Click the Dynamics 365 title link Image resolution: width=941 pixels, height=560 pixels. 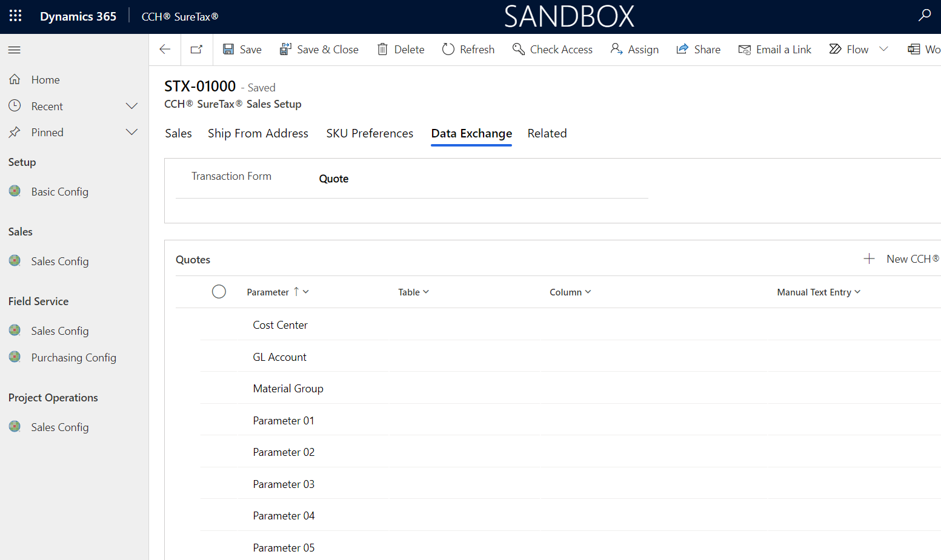point(78,16)
